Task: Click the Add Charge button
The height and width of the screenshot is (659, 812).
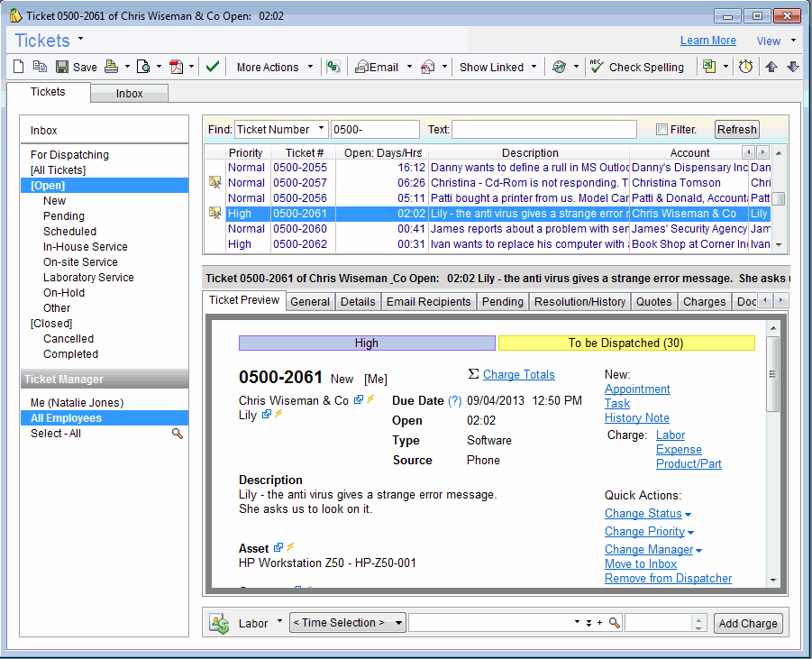Action: click(x=748, y=623)
